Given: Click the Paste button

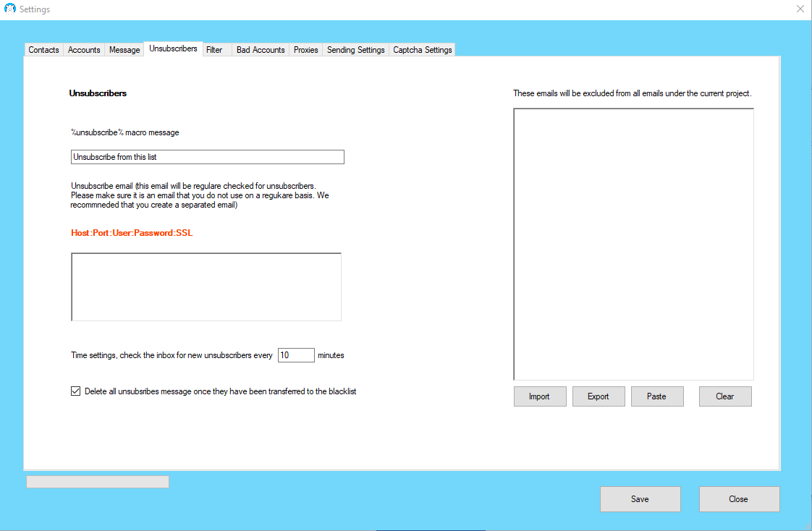Looking at the screenshot, I should [x=656, y=396].
